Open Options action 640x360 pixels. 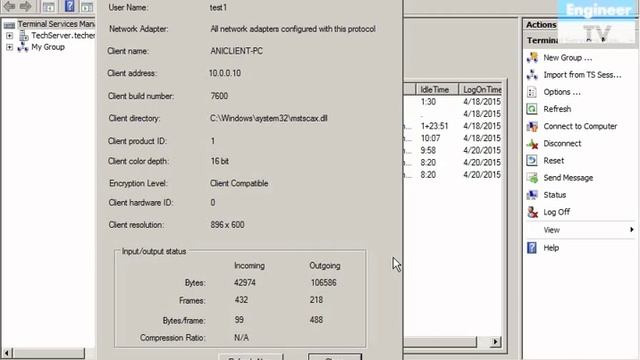click(x=562, y=92)
